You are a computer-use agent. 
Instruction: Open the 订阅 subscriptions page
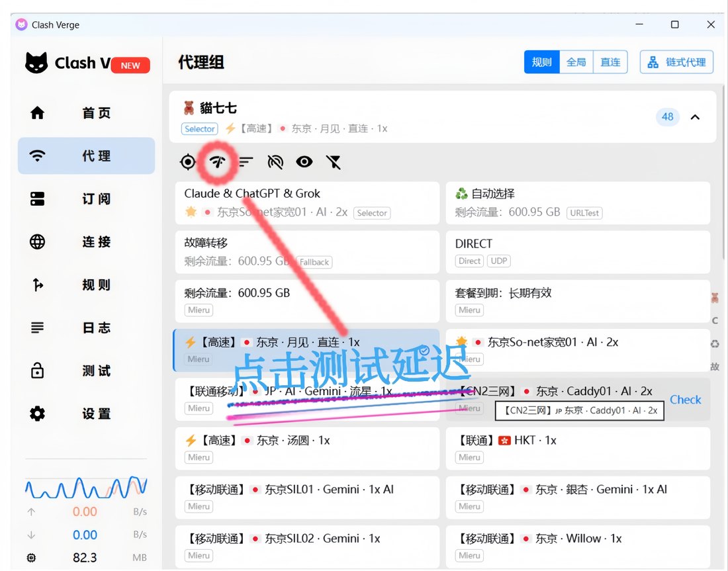pyautogui.click(x=86, y=198)
